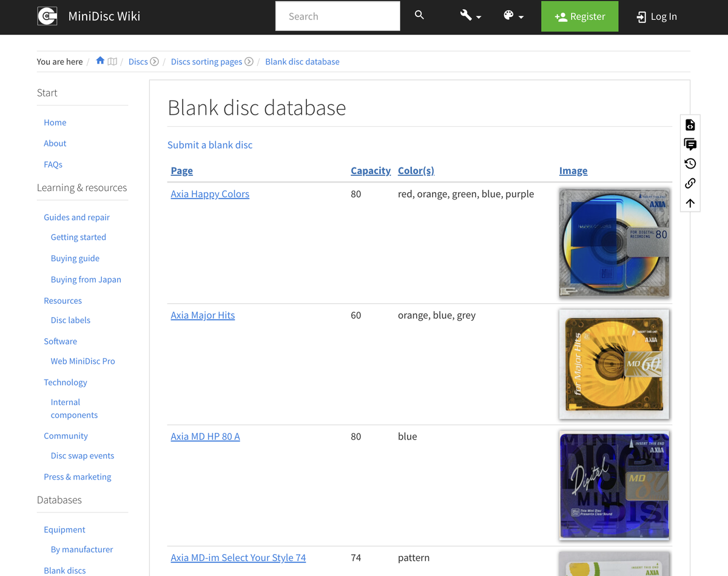Viewport: 728px width, 576px height.
Task: Open the discussion speech bubble icon
Action: (690, 144)
